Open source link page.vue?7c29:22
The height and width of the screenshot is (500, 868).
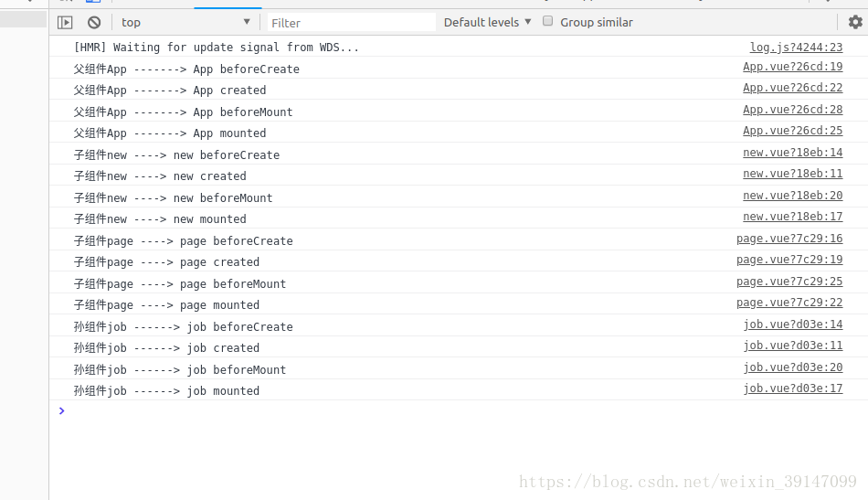click(789, 303)
